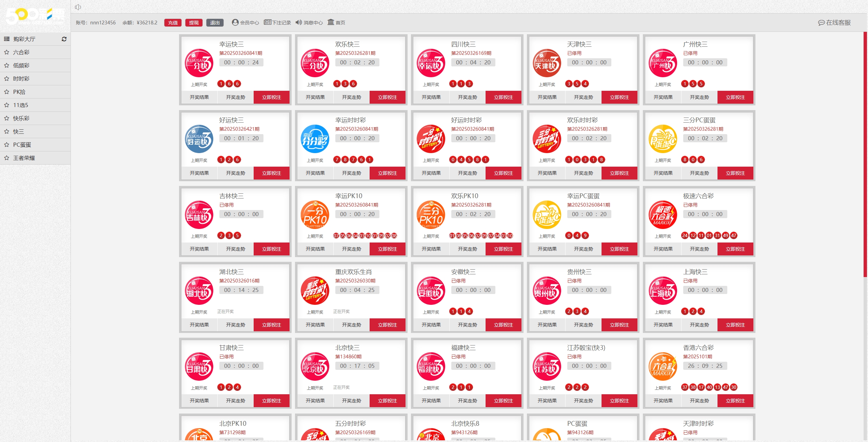Click the speaker sound icon at top

[x=78, y=7]
